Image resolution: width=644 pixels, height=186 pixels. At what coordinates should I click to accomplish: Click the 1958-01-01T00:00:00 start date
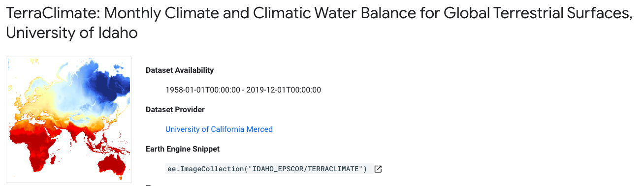pyautogui.click(x=202, y=90)
